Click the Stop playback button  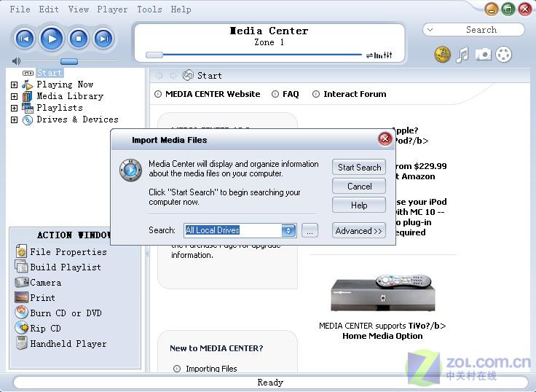(79, 39)
